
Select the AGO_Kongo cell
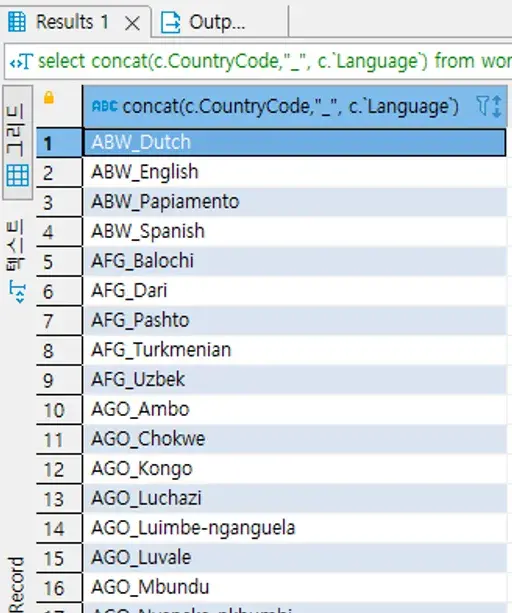[x=295, y=469]
